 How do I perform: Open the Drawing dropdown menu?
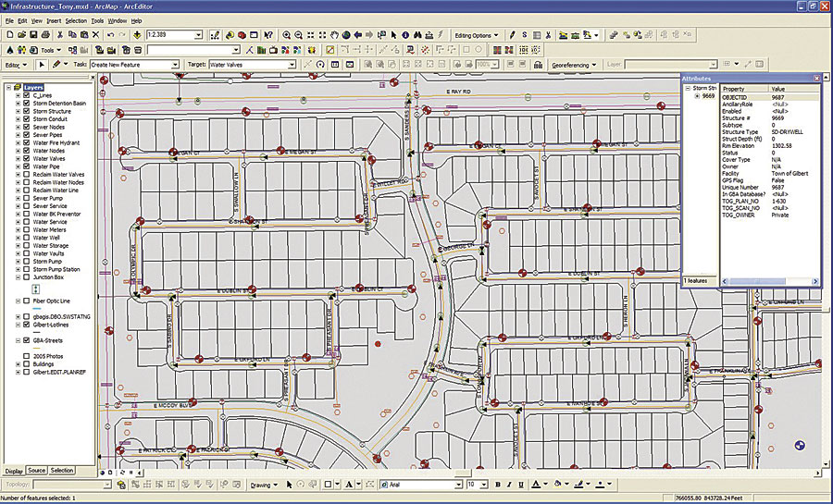coord(264,485)
